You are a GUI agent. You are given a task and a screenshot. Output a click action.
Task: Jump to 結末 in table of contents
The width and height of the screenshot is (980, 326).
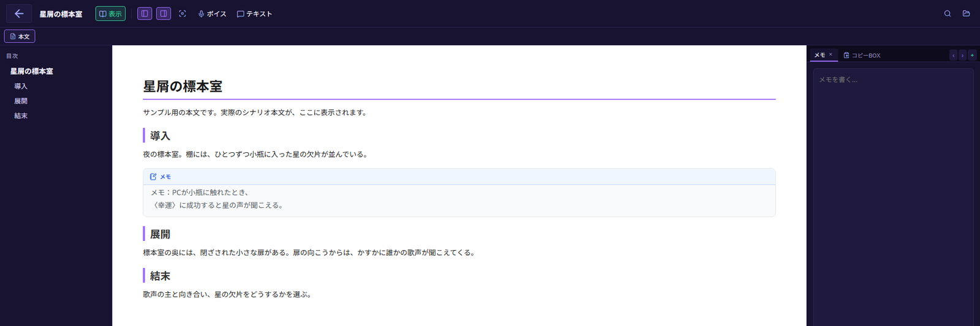click(21, 116)
